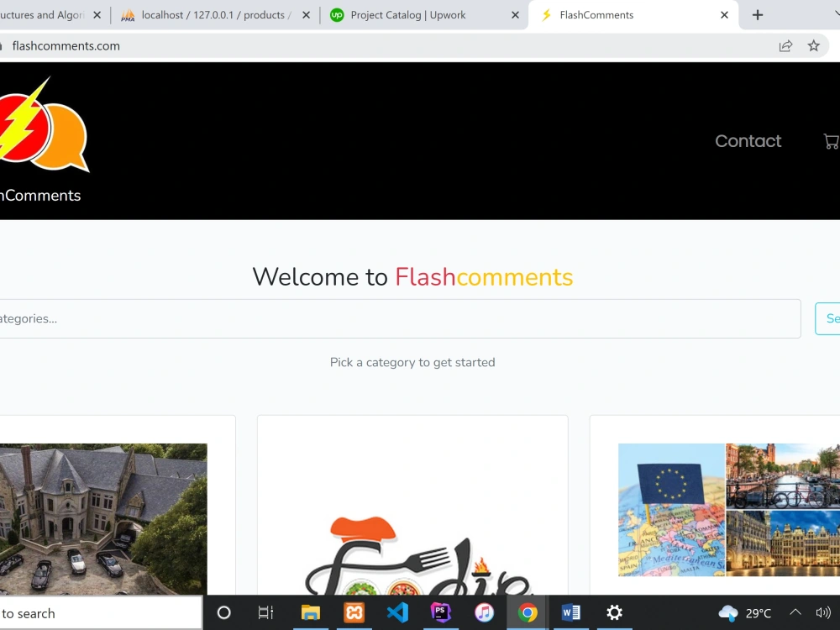Close the FlashComments tab
The width and height of the screenshot is (840, 630).
(x=724, y=15)
